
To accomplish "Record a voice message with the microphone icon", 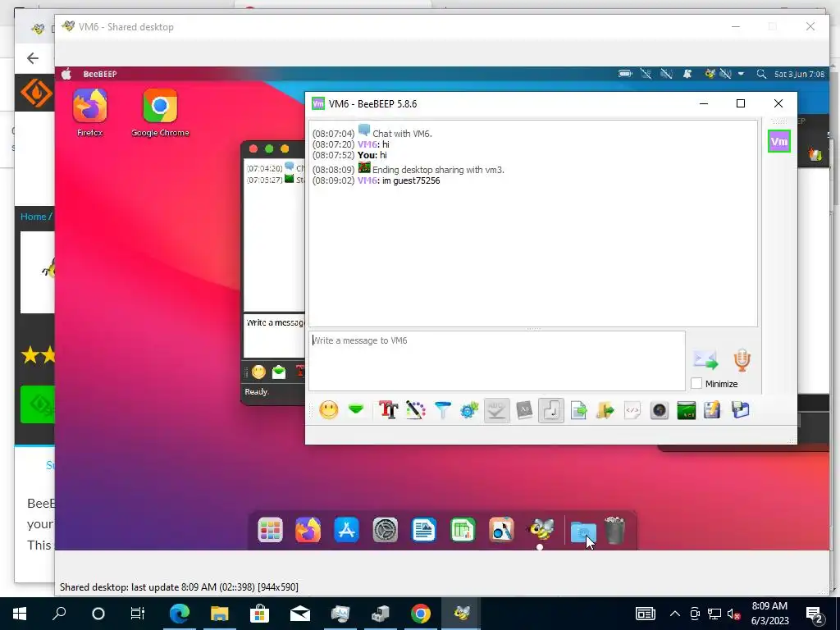I will 742,360.
